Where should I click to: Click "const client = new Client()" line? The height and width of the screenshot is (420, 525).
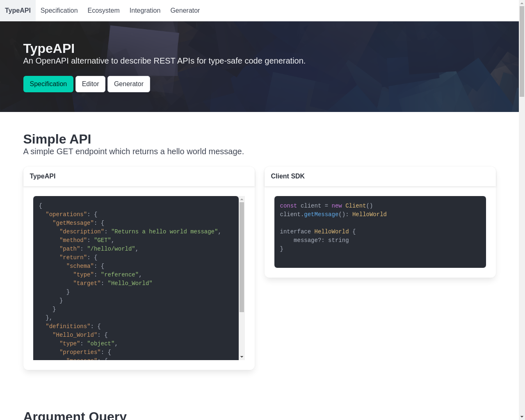[326, 206]
